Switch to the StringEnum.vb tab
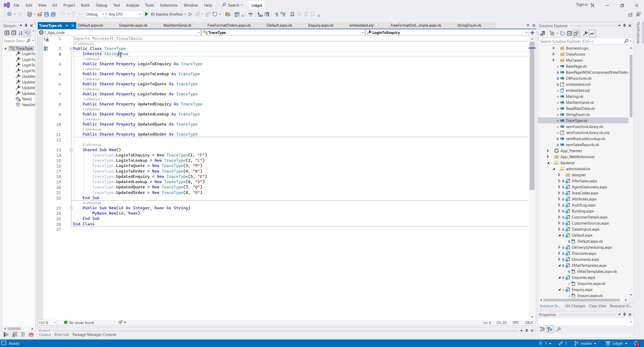Screen dimensions: 644x347 469,25
